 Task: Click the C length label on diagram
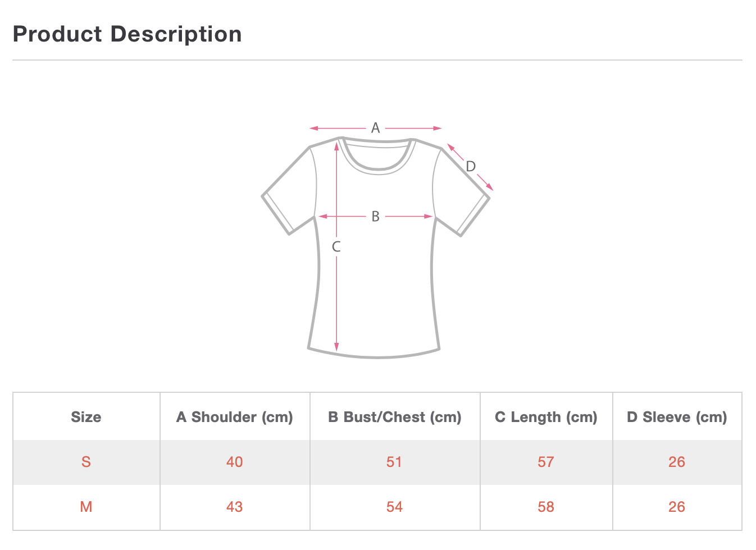coord(336,246)
